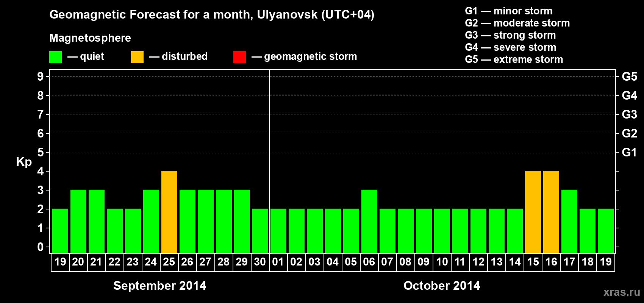Image resolution: width=644 pixels, height=303 pixels.
Task: Click 'G2 — moderate storm' legend entry
Action: 517,23
